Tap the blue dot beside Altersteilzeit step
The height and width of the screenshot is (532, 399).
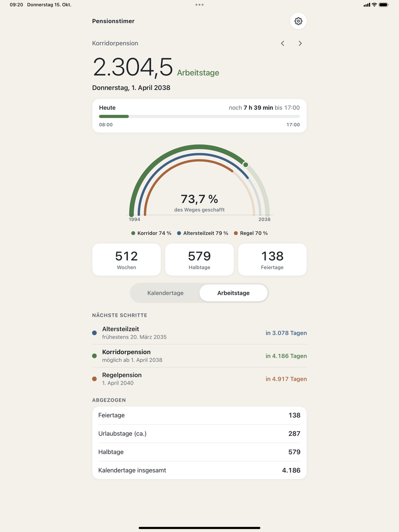(x=94, y=333)
